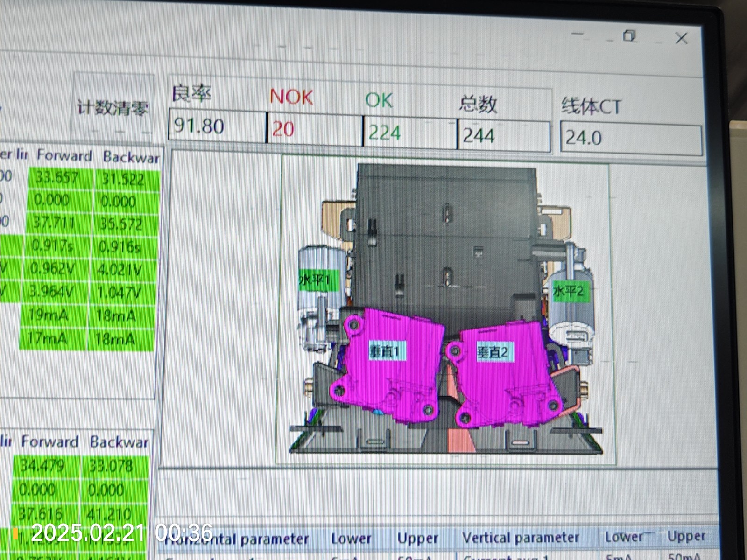Select the green cell showing 33.657
Viewport: 747px width, 560px height.
coord(57,178)
